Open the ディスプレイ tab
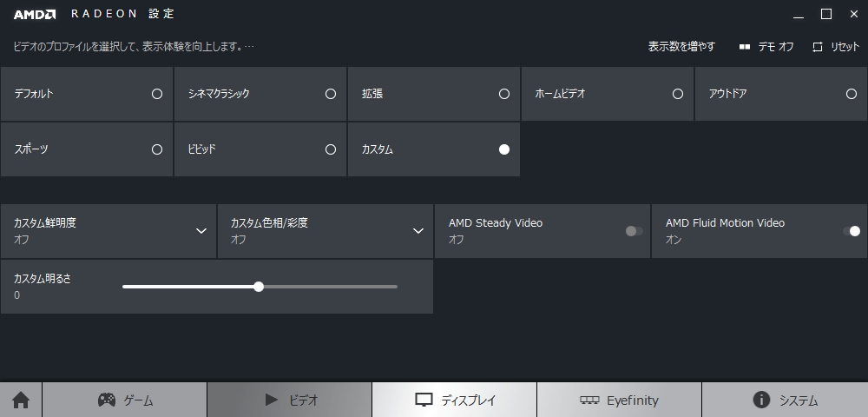 (x=455, y=400)
